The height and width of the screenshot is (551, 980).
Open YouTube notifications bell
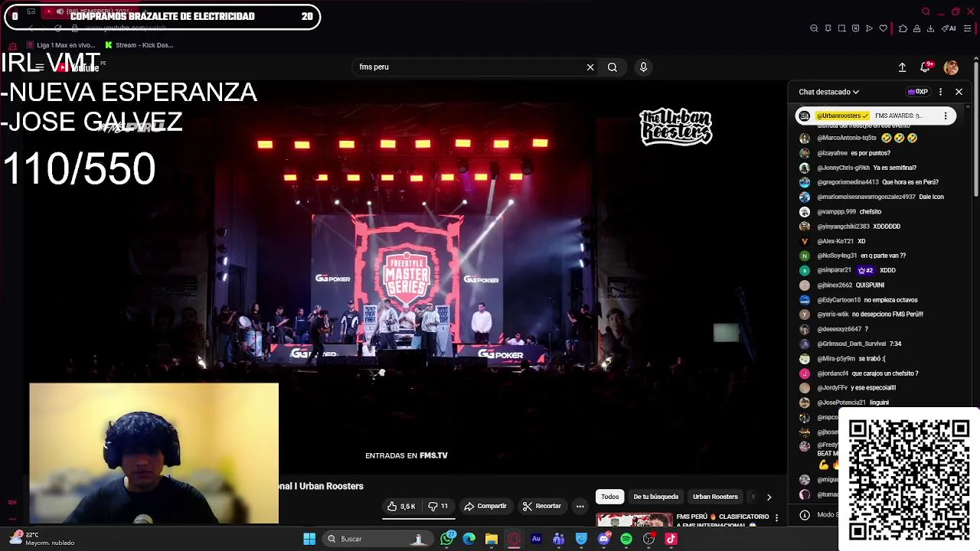pyautogui.click(x=925, y=67)
